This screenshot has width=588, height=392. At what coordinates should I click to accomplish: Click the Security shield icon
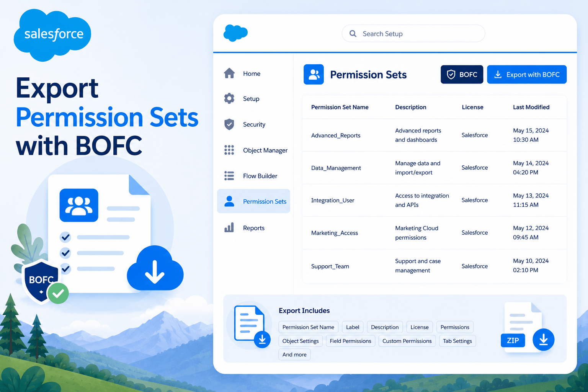(229, 124)
